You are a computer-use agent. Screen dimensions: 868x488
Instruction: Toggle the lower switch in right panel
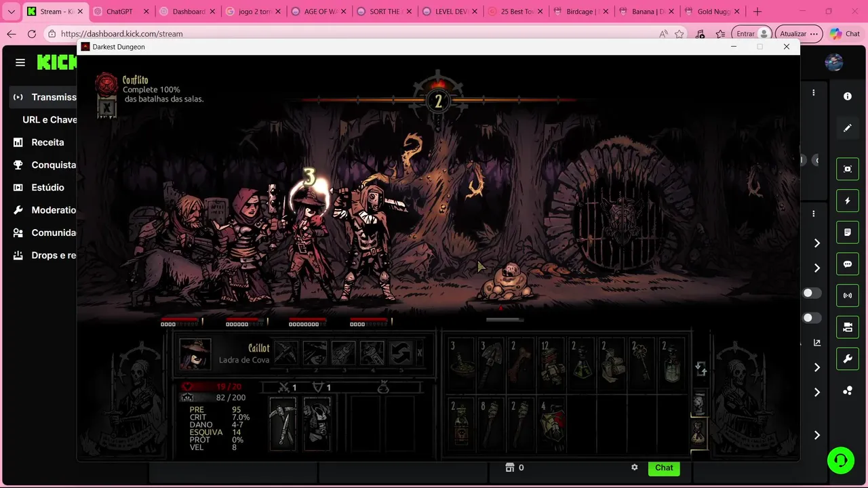pos(811,318)
